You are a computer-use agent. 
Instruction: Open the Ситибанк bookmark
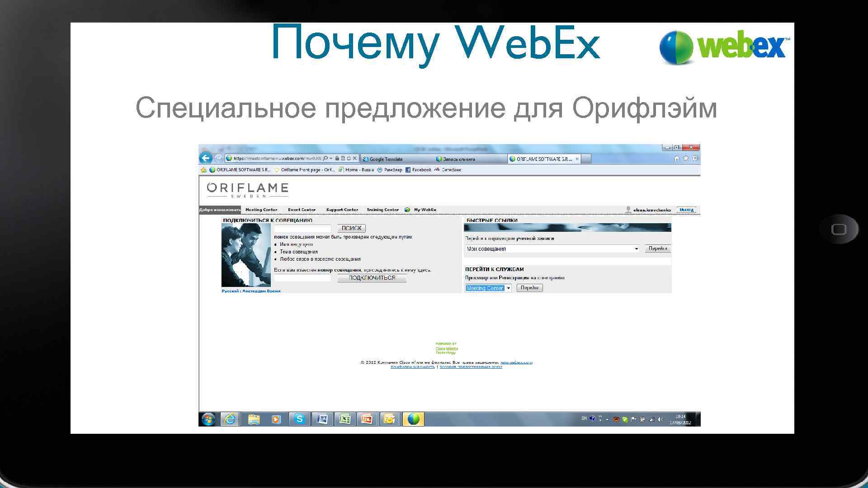point(448,170)
